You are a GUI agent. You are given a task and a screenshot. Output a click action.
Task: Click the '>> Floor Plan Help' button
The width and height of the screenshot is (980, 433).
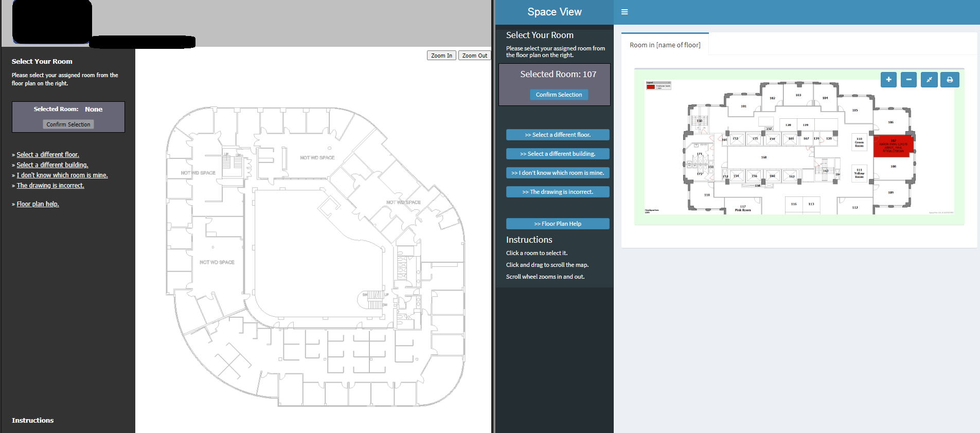click(x=558, y=224)
